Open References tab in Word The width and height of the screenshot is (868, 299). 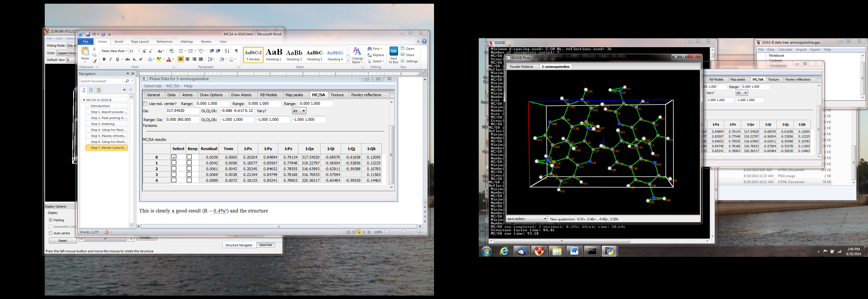pyautogui.click(x=165, y=42)
